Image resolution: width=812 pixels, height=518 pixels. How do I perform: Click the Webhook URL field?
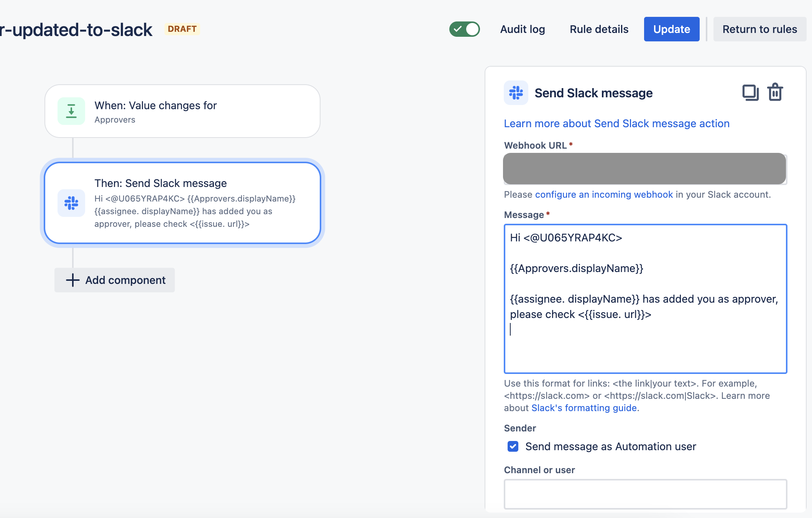(645, 169)
